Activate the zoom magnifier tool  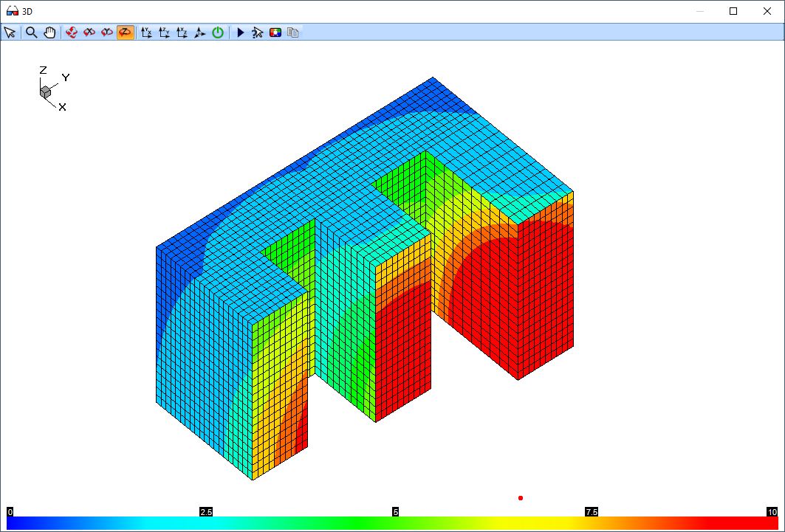coord(32,32)
